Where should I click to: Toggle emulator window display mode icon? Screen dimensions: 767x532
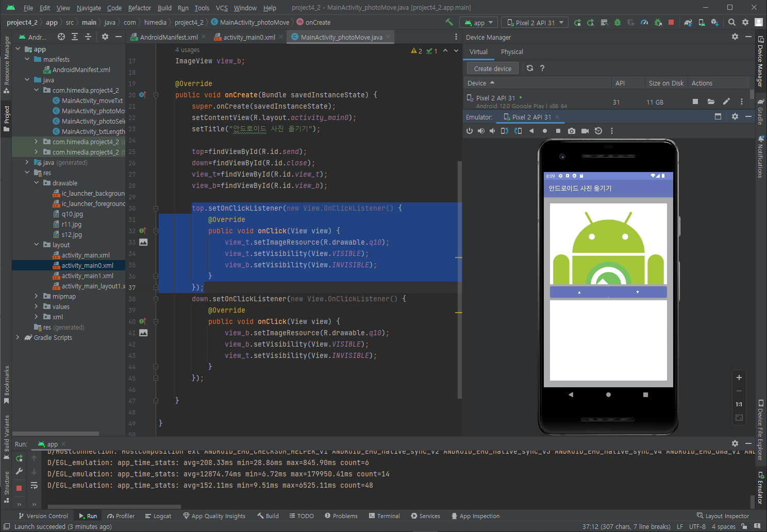pyautogui.click(x=718, y=117)
